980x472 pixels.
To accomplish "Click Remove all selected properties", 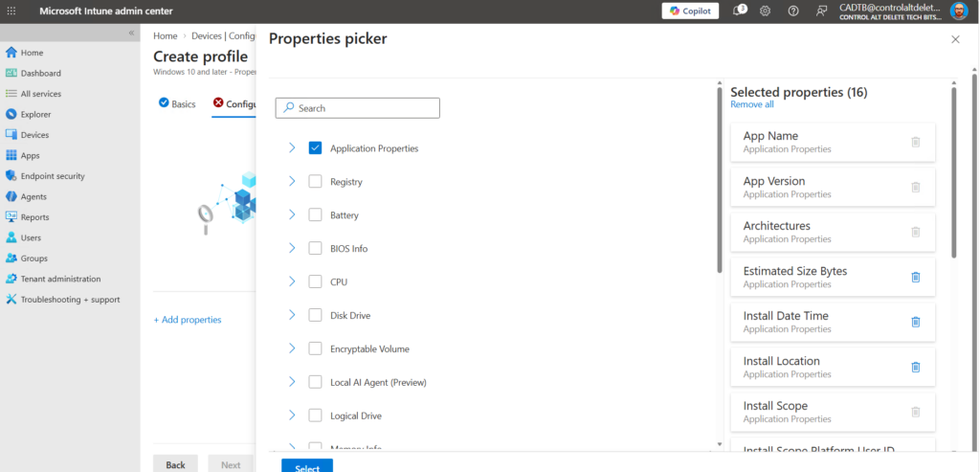I will (x=752, y=104).
